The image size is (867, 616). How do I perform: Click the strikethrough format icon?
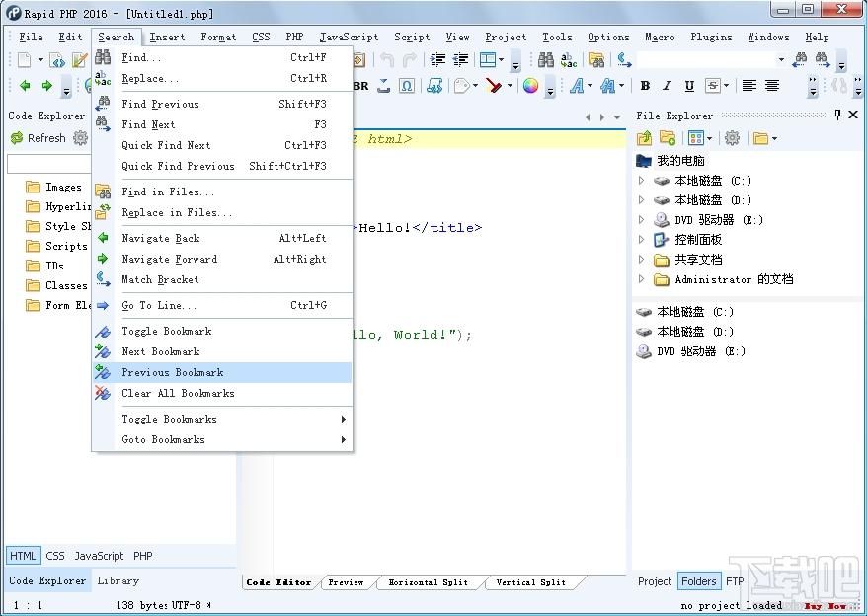tap(713, 86)
